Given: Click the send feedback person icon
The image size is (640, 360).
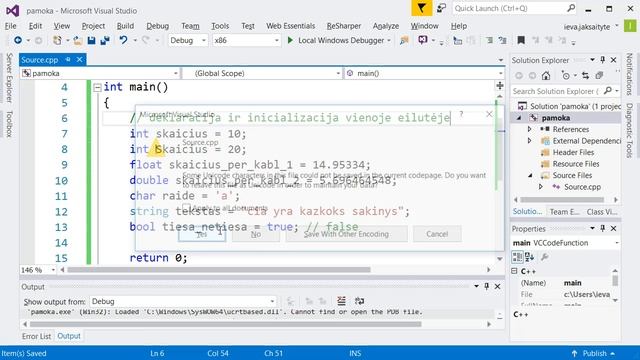Looking at the screenshot, I should pos(441,8).
